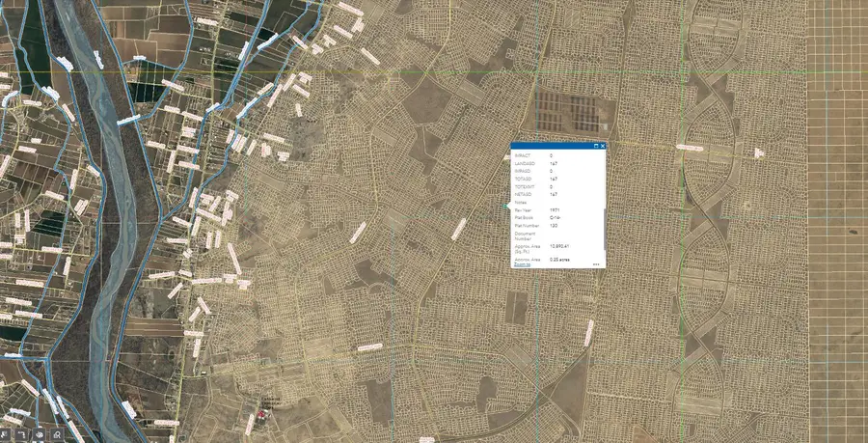This screenshot has height=443, width=868.
Task: Open the cloud-shaped widget icon in bottom toolbar
Action: tap(39, 435)
